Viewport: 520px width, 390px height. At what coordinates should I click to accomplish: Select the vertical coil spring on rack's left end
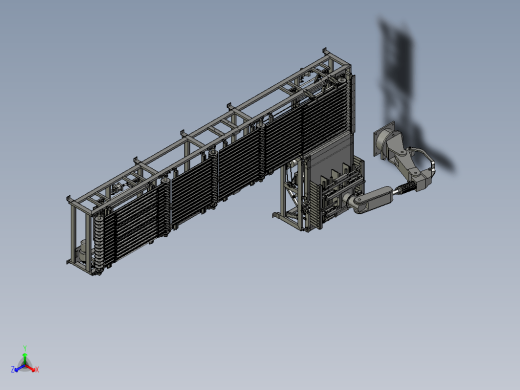(x=98, y=243)
